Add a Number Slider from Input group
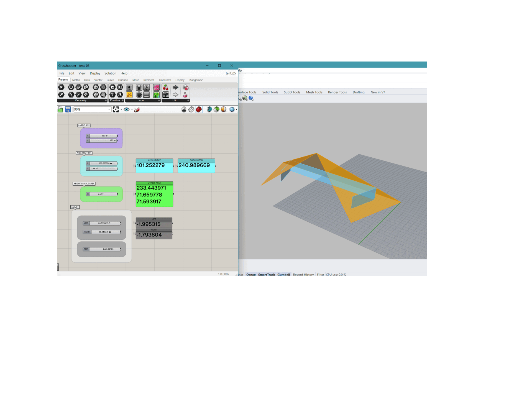532x399 pixels. (x=129, y=87)
